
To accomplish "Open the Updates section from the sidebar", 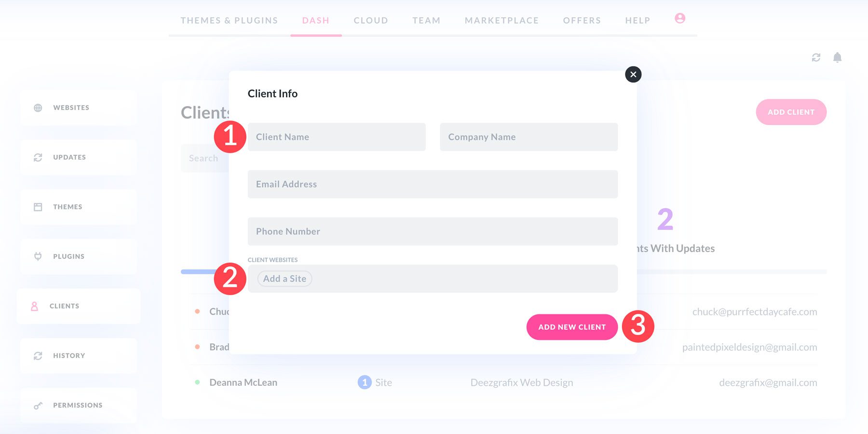I will click(x=38, y=157).
